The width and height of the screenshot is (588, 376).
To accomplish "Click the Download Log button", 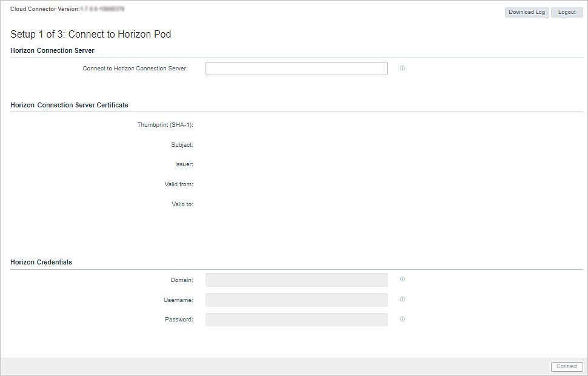I will [527, 12].
